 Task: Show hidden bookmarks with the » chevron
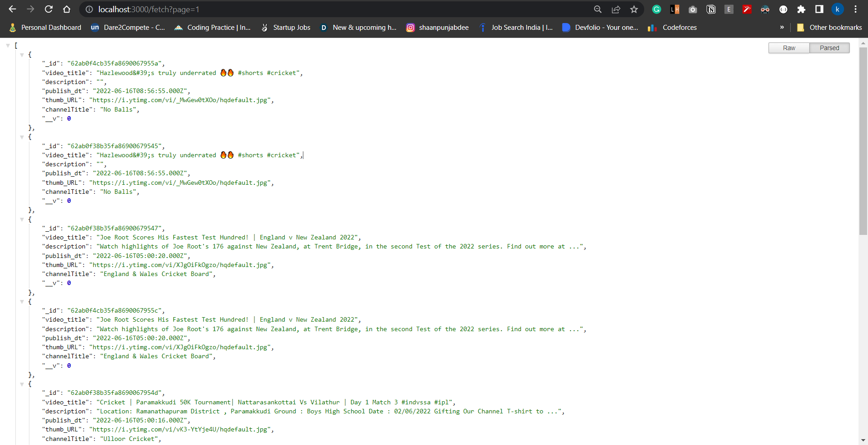(x=782, y=27)
